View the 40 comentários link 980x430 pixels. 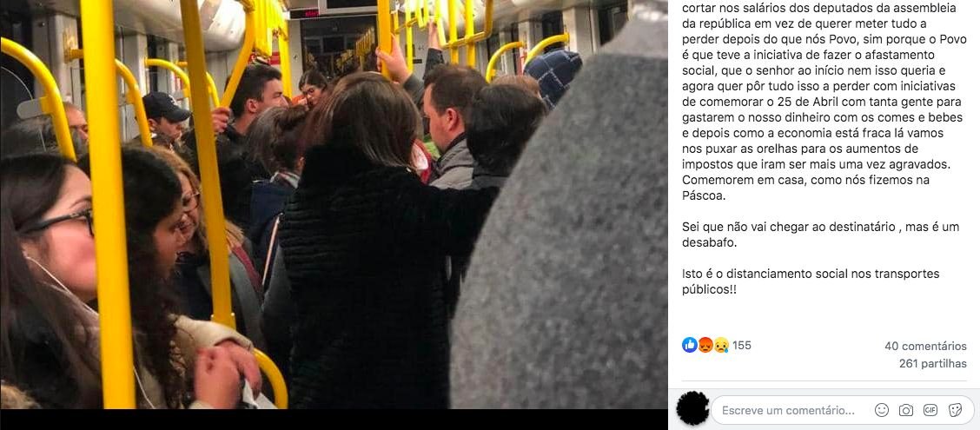(925, 347)
